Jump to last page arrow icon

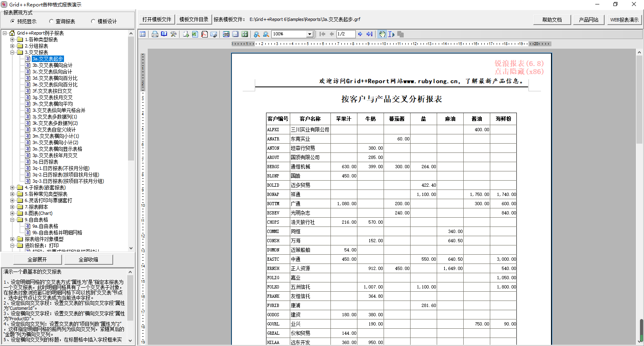(x=369, y=34)
